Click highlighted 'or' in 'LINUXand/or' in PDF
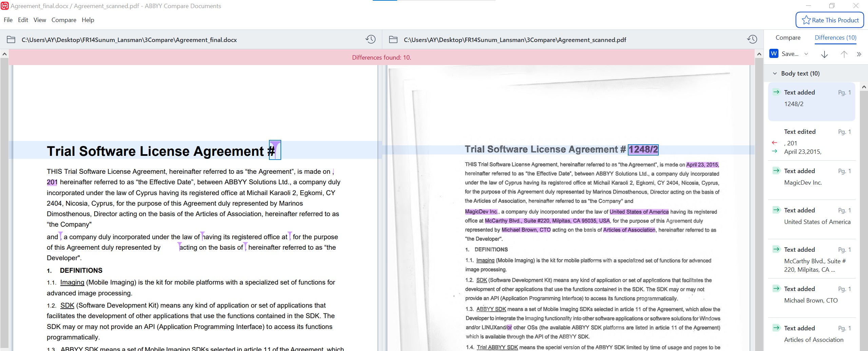Viewport: 868px width, 351px height. (509, 328)
